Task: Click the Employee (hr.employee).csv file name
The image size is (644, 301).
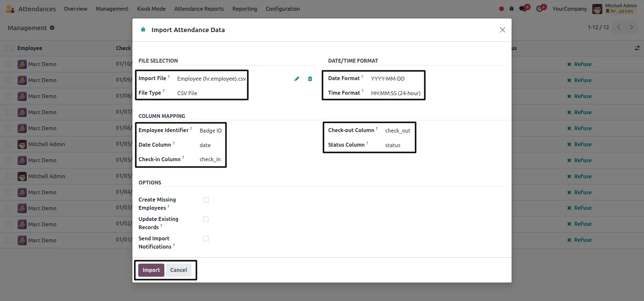Action: 211,79
